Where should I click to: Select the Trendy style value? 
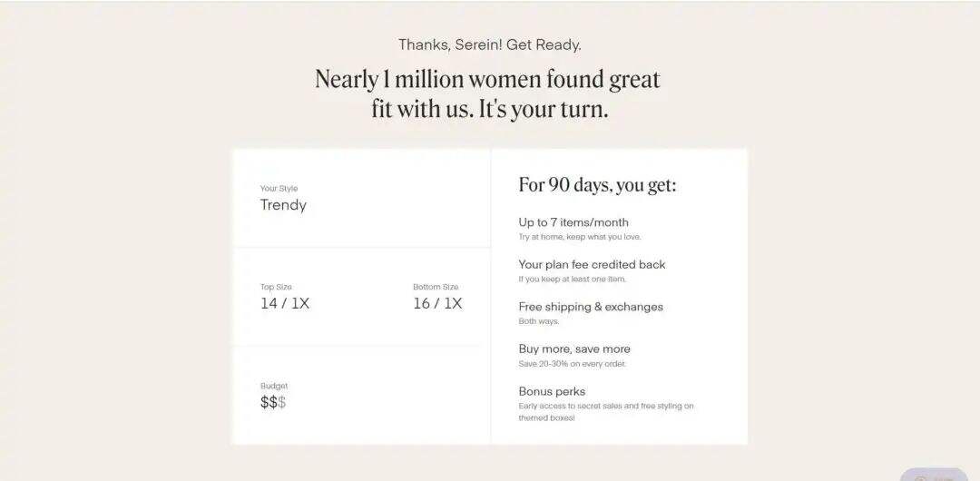(x=283, y=205)
